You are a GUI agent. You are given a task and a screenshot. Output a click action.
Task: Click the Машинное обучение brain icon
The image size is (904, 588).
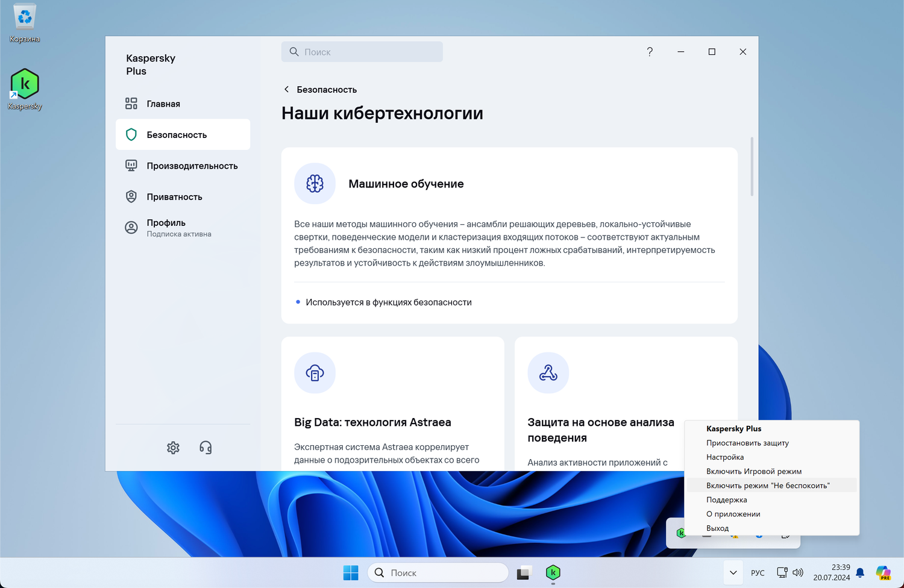point(315,183)
